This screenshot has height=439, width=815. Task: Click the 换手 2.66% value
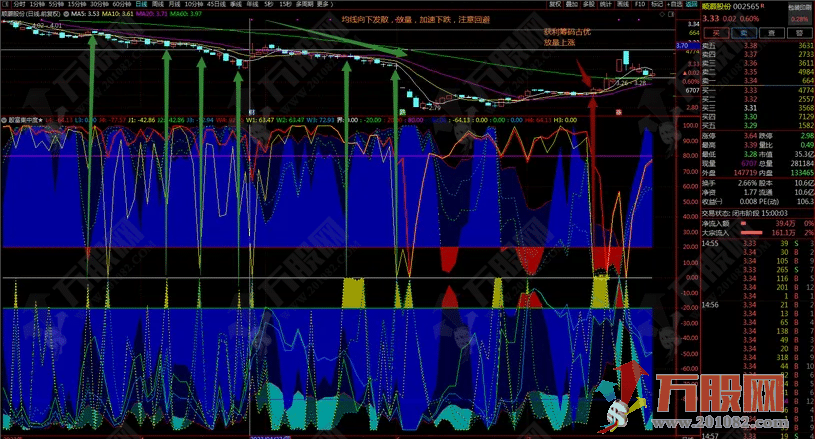click(747, 183)
